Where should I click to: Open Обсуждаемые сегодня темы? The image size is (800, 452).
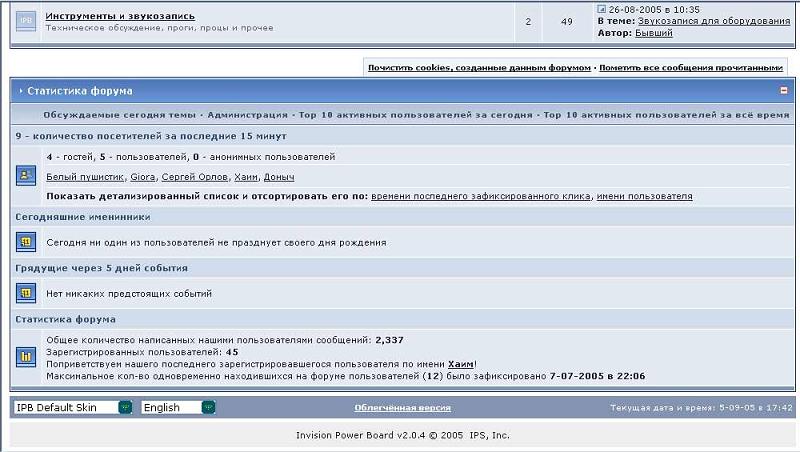(x=120, y=115)
